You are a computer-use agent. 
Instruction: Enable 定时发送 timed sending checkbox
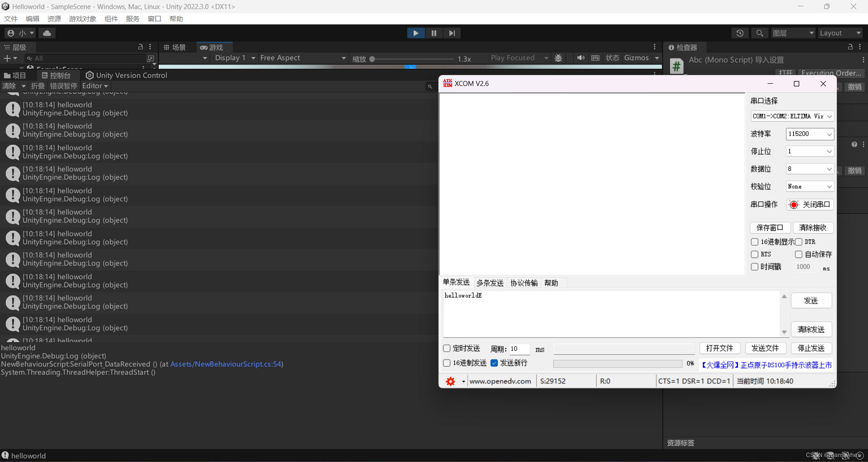tap(447, 348)
